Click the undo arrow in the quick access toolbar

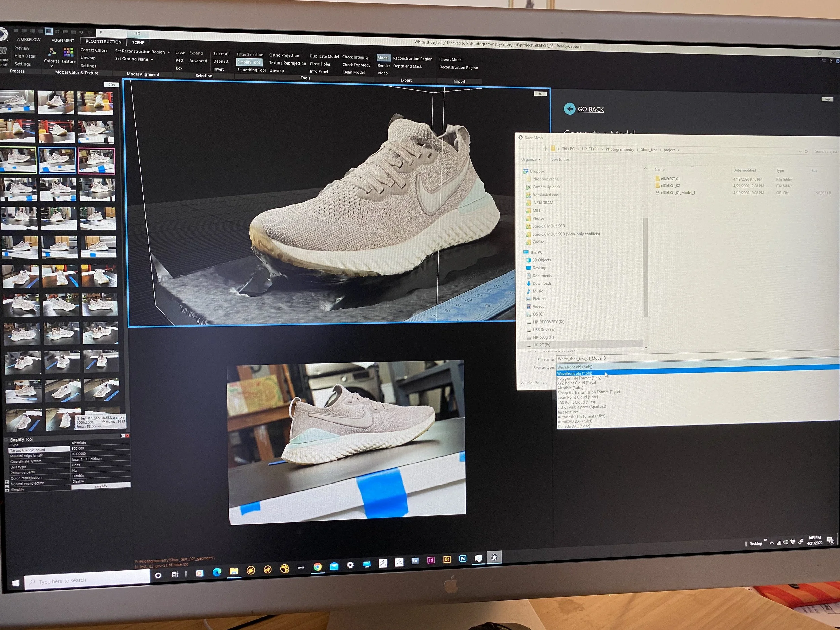81,32
